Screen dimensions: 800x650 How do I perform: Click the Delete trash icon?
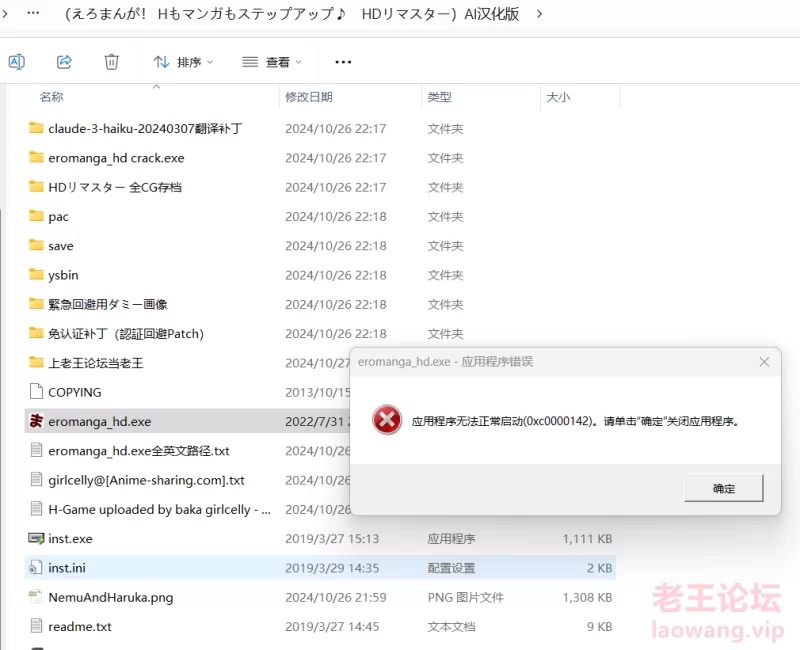(111, 62)
